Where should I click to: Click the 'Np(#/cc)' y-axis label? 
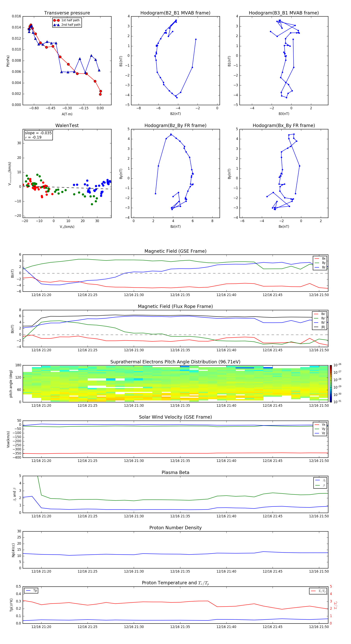click(x=13, y=550)
